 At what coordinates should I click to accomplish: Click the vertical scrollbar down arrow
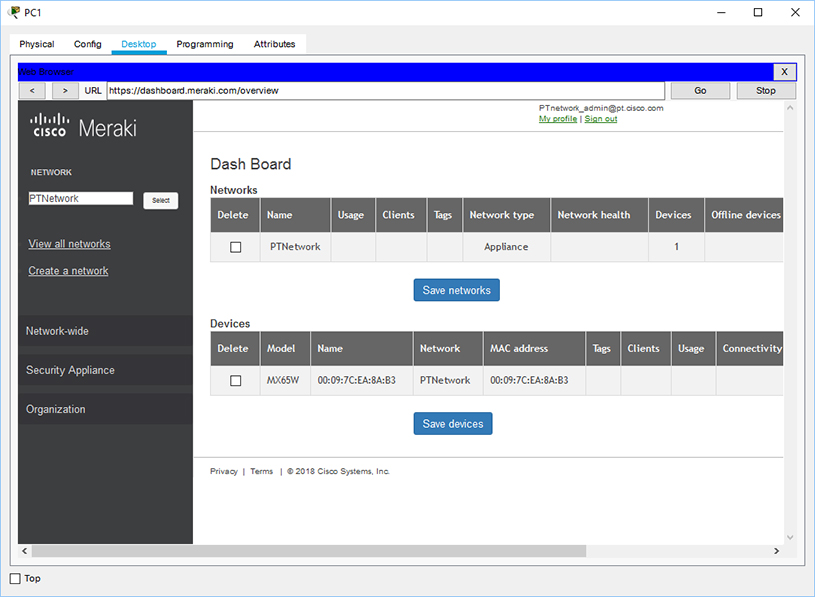pyautogui.click(x=790, y=538)
